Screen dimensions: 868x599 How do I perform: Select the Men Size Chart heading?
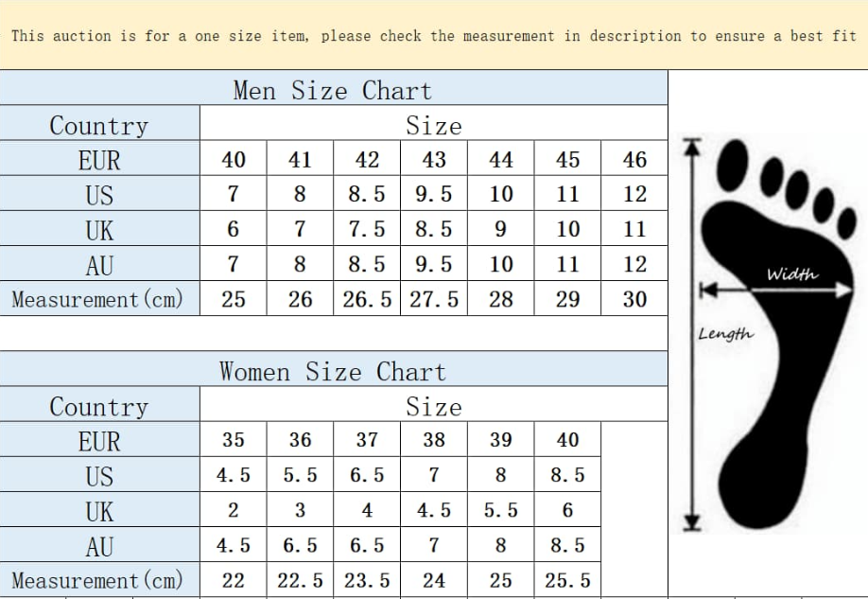coord(333,91)
